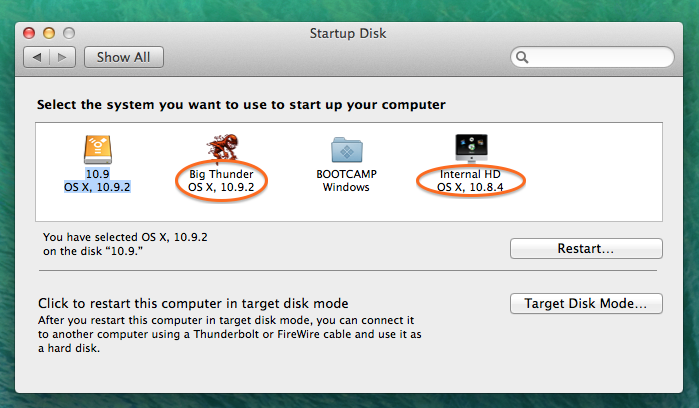Click the Show All button

(123, 57)
